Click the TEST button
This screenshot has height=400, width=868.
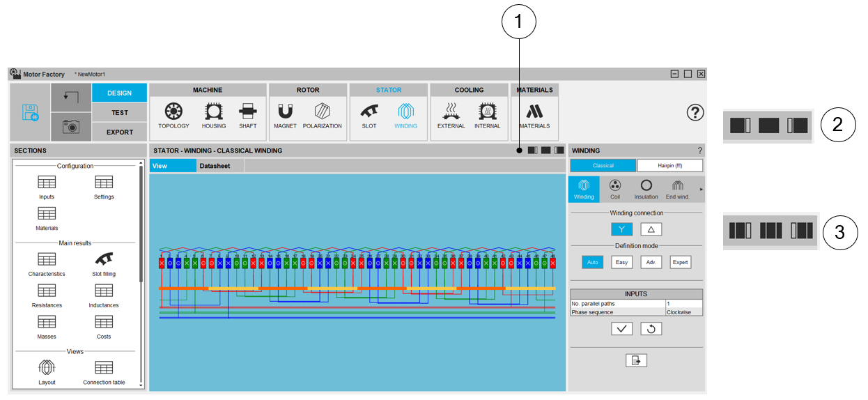pos(119,112)
